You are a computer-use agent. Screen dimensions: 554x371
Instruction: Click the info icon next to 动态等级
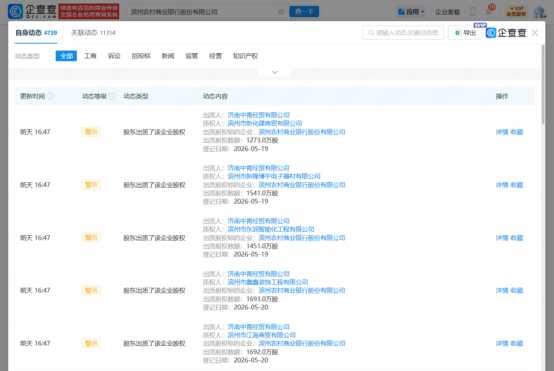pos(112,96)
